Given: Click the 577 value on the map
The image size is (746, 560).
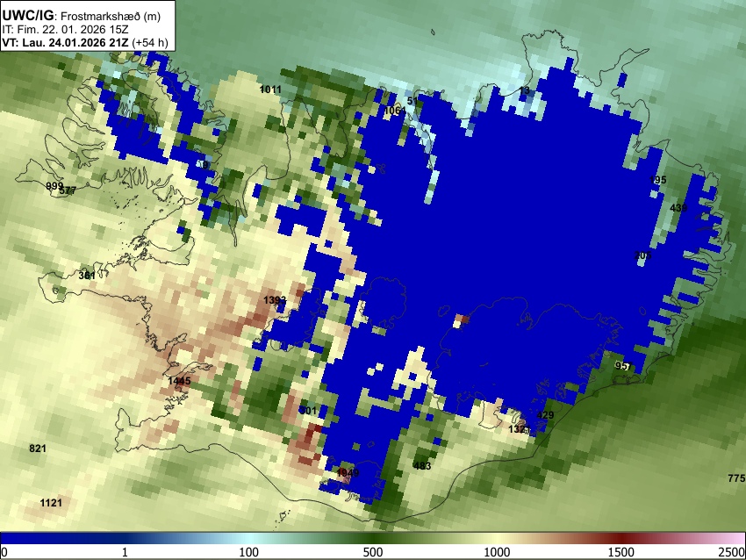Looking at the screenshot, I should (x=68, y=190).
